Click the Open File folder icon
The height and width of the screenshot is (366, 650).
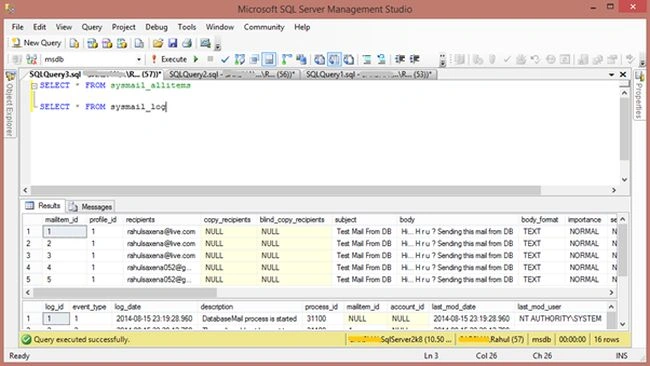pos(158,43)
